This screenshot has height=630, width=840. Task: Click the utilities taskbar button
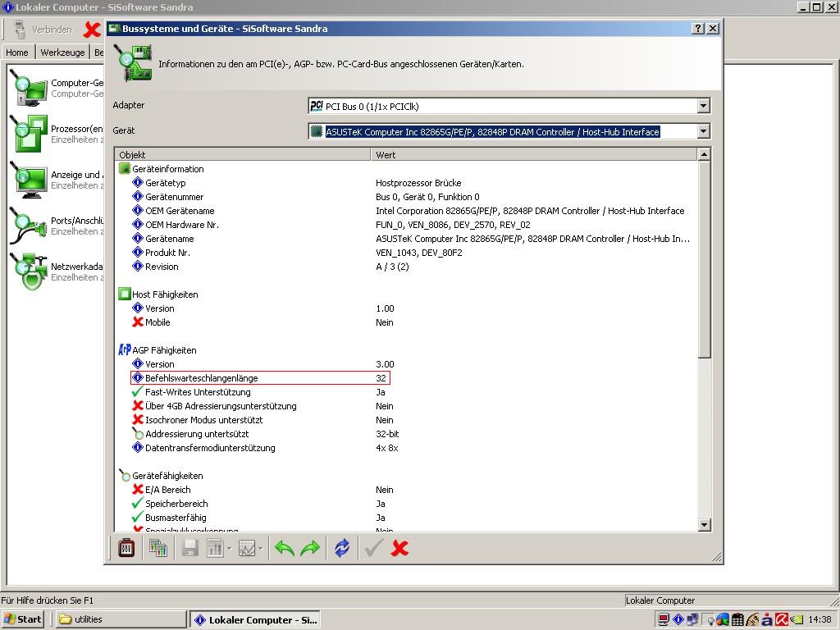(x=121, y=619)
